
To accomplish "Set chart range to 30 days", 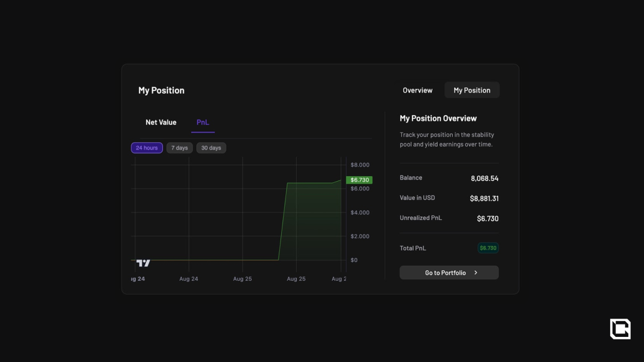I will coord(211,148).
